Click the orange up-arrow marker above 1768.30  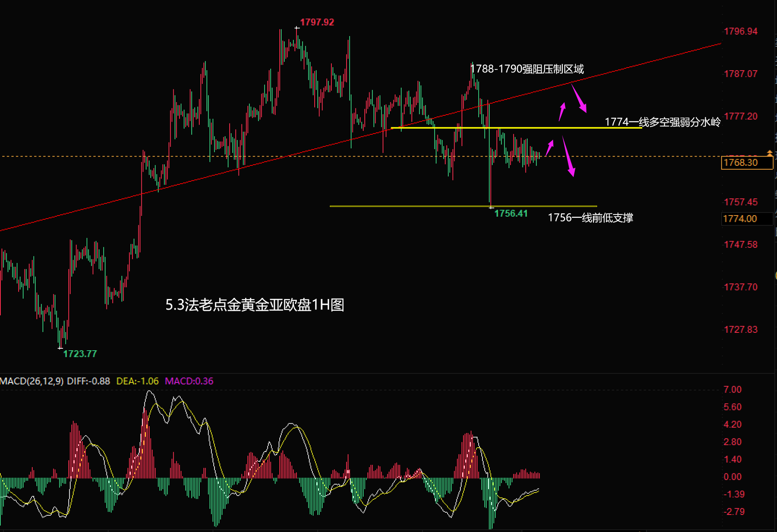769,153
